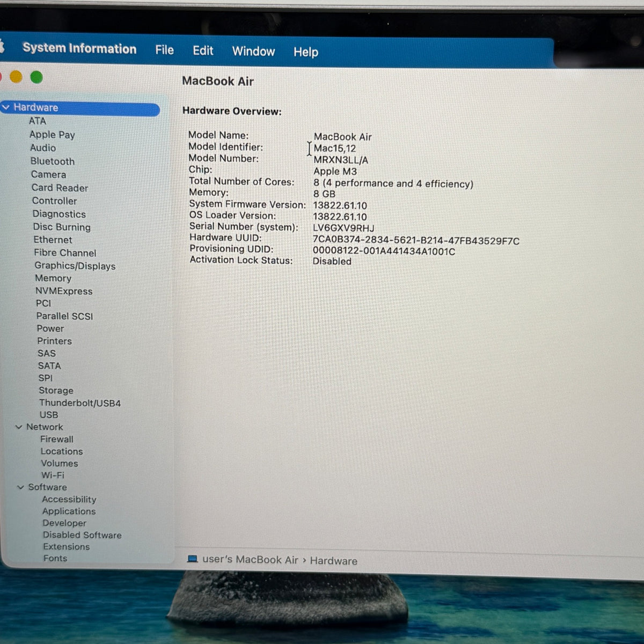
Task: Select Developer in the sidebar
Action: [x=64, y=523]
